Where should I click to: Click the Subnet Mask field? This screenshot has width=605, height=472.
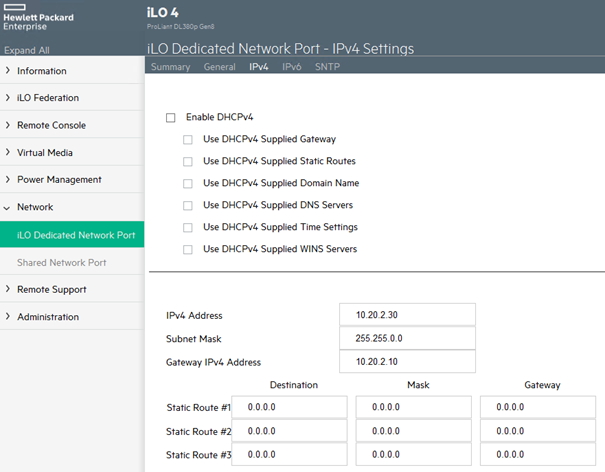[407, 338]
